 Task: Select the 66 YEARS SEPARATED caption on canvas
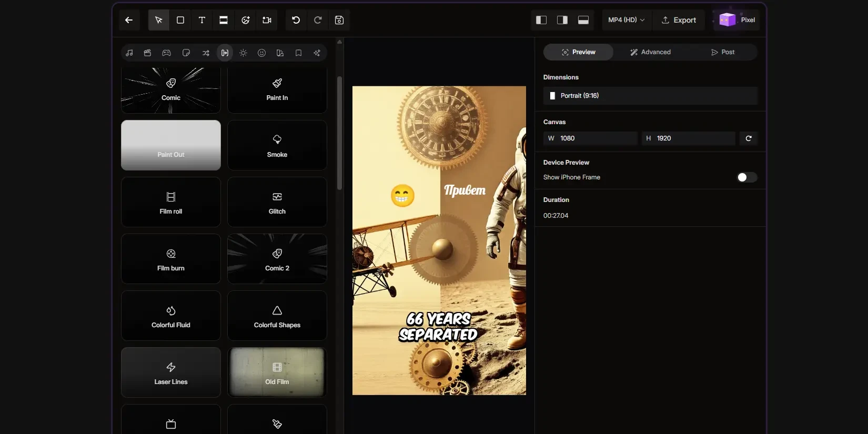438,327
